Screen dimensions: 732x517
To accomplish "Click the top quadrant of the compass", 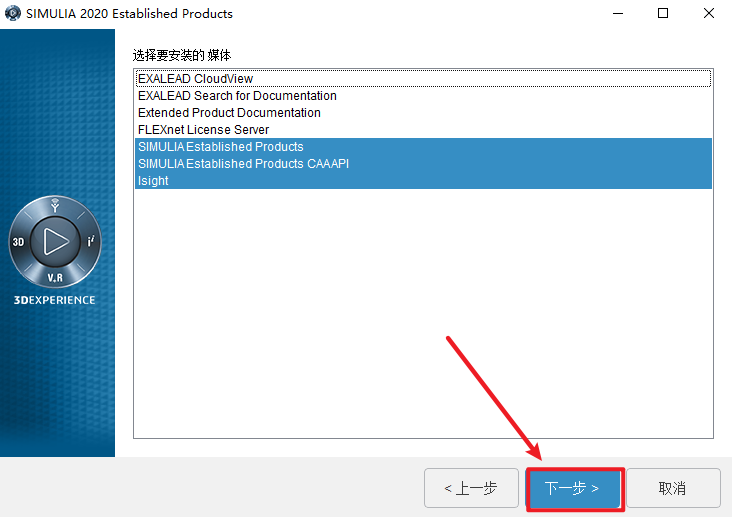I will pyautogui.click(x=56, y=207).
